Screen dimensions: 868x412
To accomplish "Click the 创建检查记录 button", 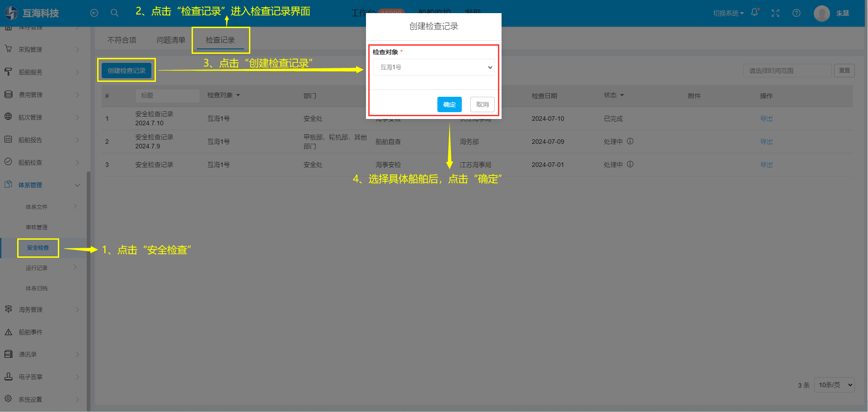I will click(x=127, y=71).
